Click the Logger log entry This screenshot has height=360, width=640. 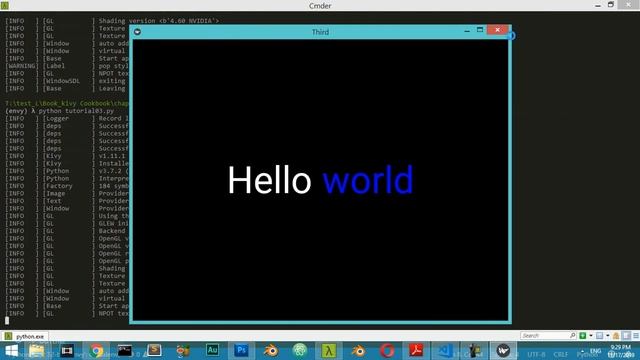(67, 118)
